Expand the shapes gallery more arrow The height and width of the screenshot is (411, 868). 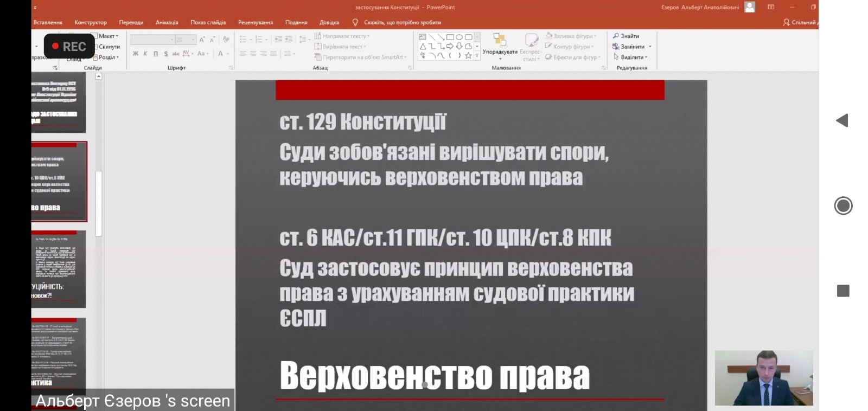pos(477,56)
